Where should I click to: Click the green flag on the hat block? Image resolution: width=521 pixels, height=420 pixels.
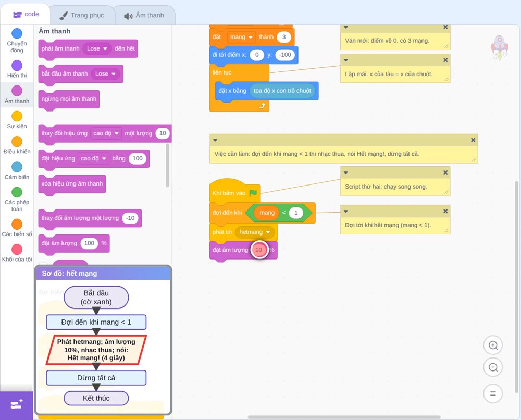(253, 193)
